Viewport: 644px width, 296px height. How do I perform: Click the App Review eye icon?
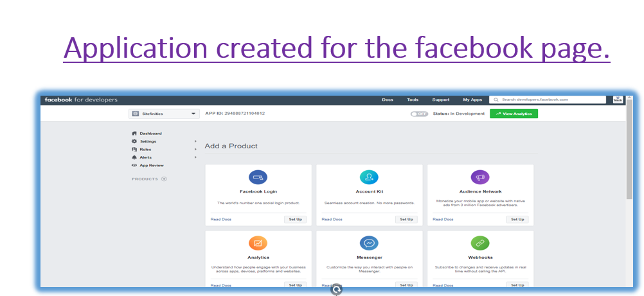point(134,166)
